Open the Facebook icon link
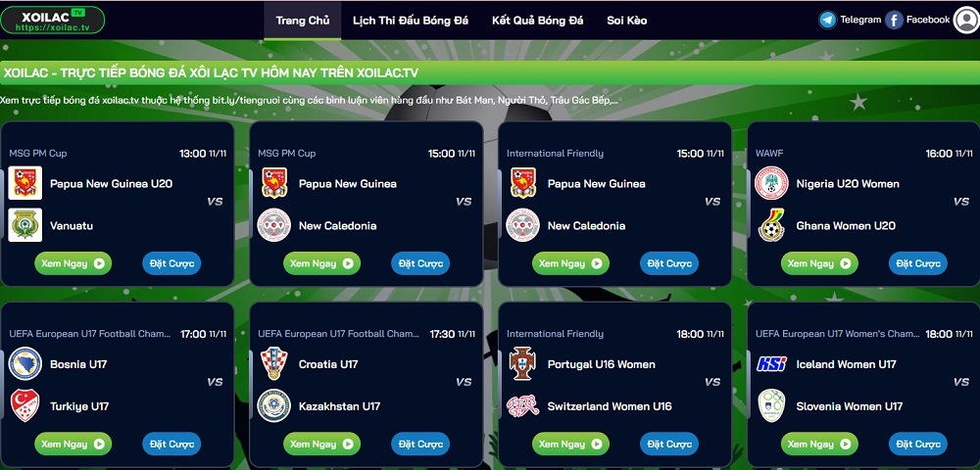The width and height of the screenshot is (980, 470). [894, 20]
